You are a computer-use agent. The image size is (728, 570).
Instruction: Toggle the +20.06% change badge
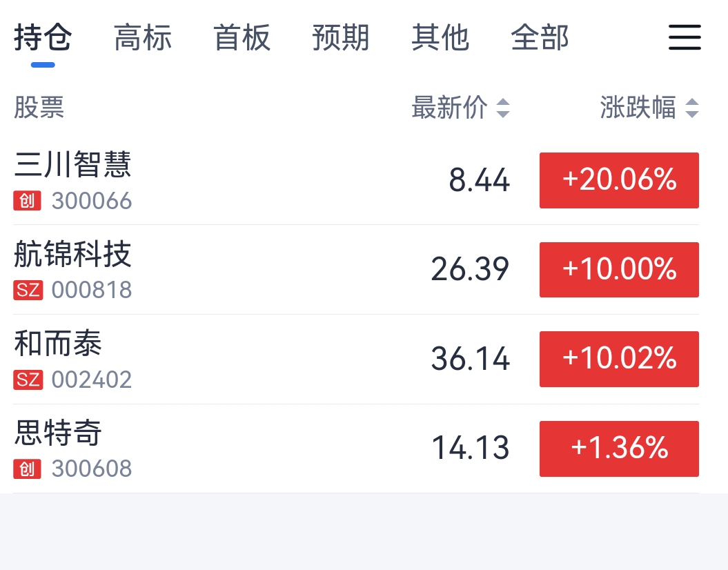(619, 180)
